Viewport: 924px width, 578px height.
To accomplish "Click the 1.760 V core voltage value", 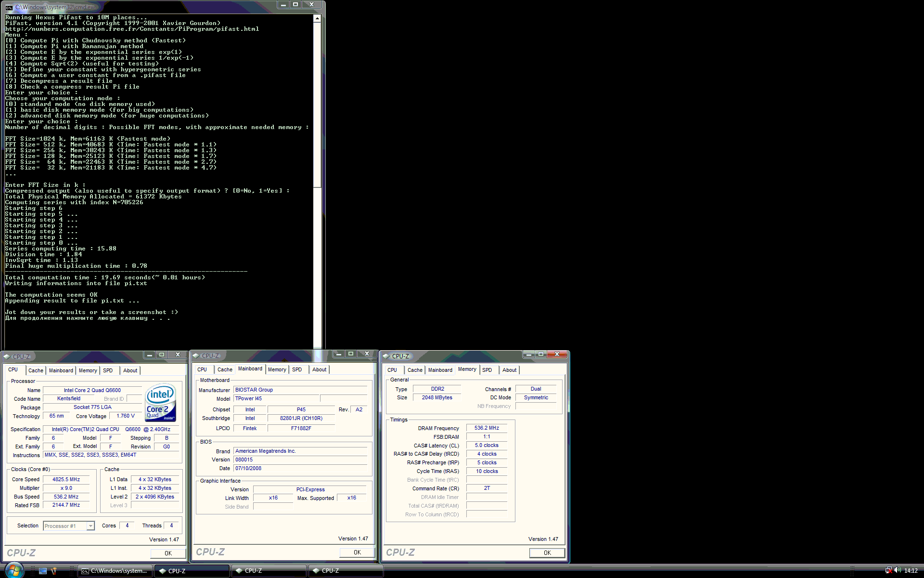I will pyautogui.click(x=126, y=416).
